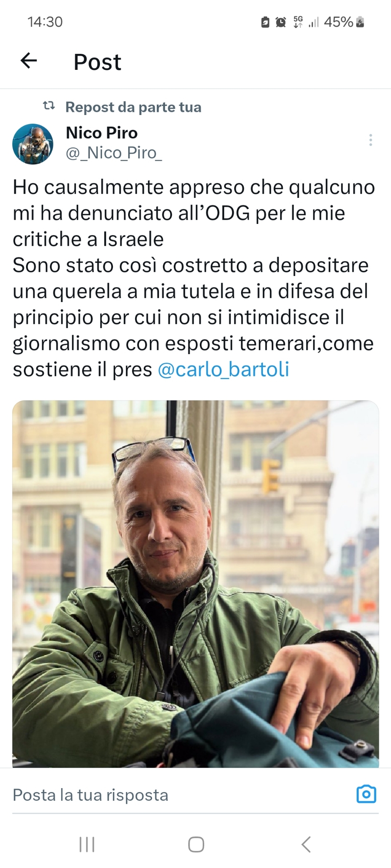Tap the 14:30 clock in status bar

[45, 22]
